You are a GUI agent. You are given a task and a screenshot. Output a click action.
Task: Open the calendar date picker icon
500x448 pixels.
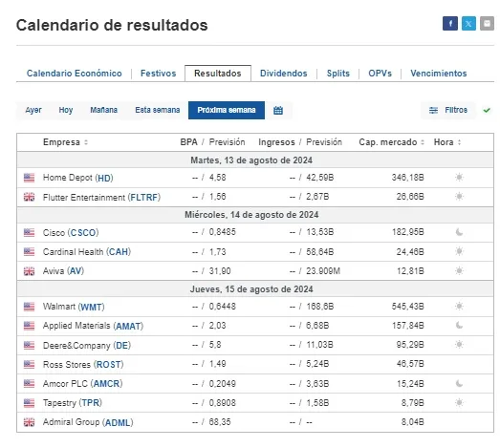click(x=278, y=110)
